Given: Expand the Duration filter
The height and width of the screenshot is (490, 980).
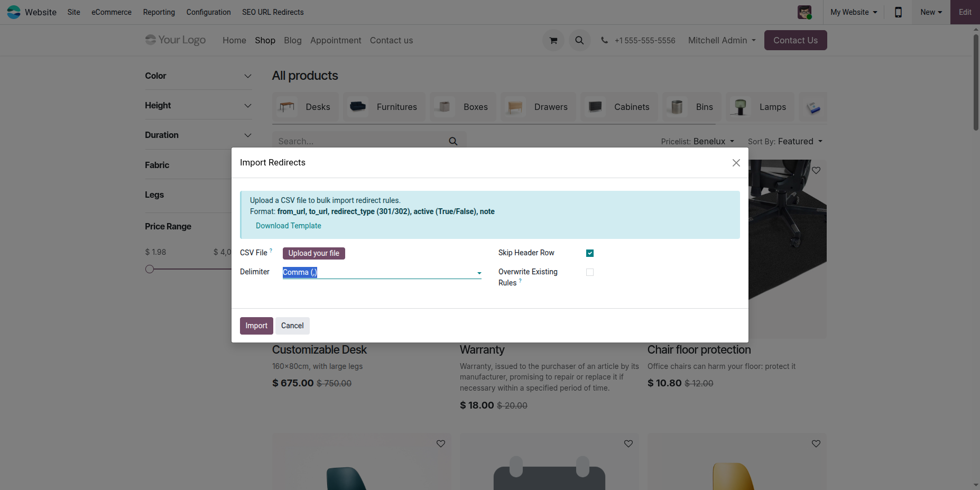Looking at the screenshot, I should click(x=198, y=135).
